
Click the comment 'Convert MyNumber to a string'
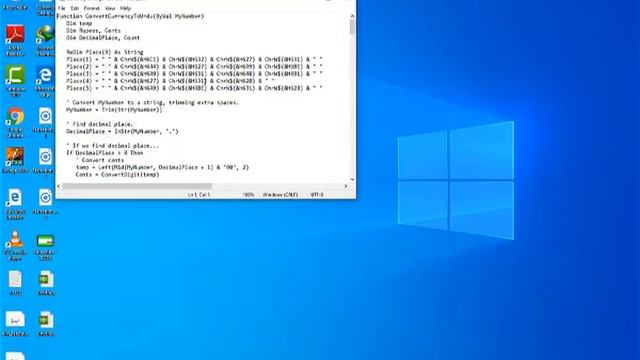point(152,102)
